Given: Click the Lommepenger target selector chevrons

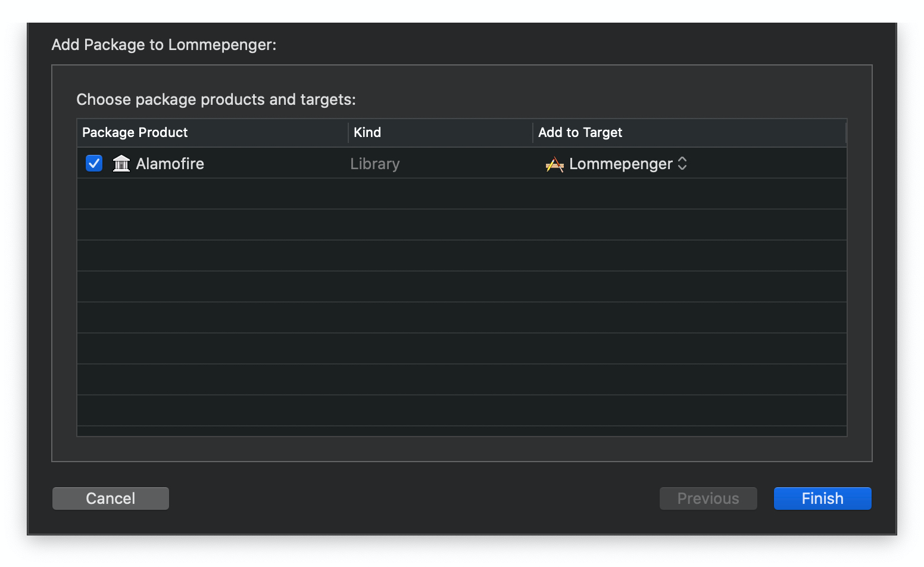Looking at the screenshot, I should tap(682, 163).
